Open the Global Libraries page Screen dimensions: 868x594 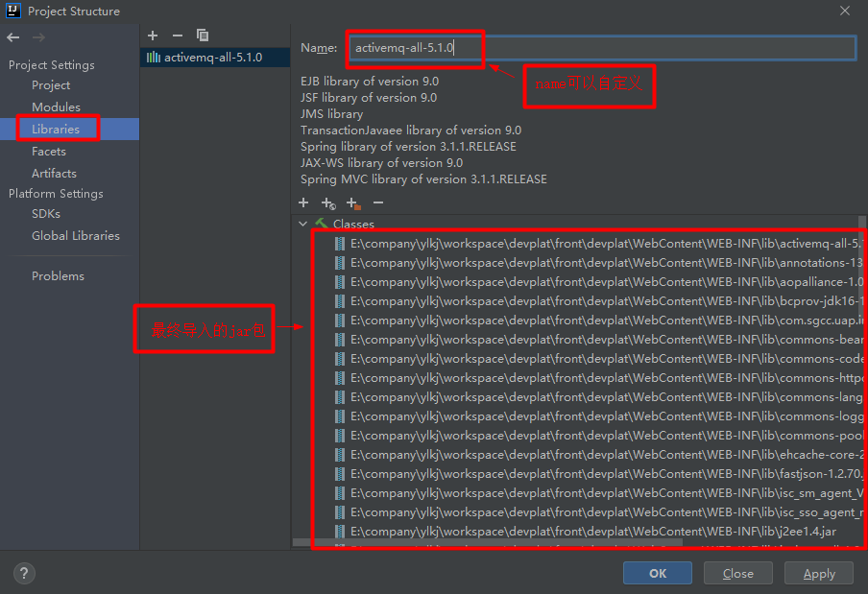pos(76,236)
